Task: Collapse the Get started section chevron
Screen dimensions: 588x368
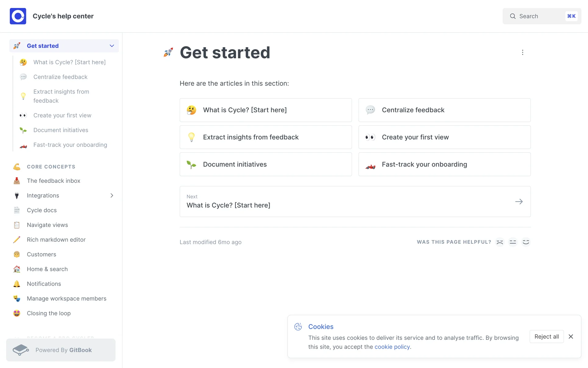Action: tap(112, 46)
